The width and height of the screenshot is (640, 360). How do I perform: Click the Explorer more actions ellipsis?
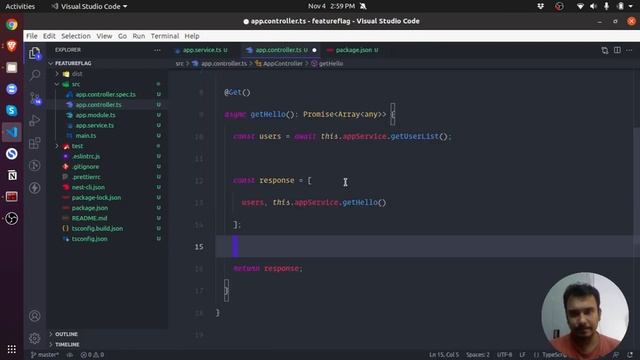[158, 50]
